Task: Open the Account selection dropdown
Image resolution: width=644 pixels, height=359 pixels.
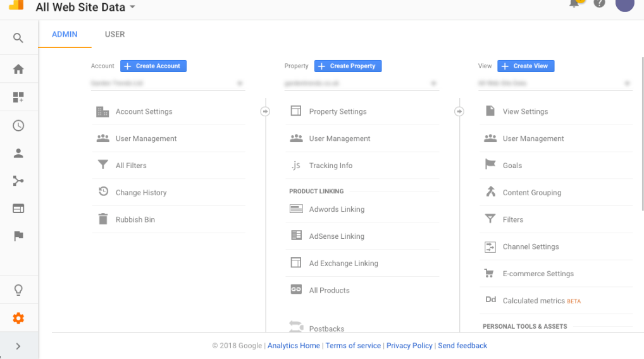Action: [168, 83]
